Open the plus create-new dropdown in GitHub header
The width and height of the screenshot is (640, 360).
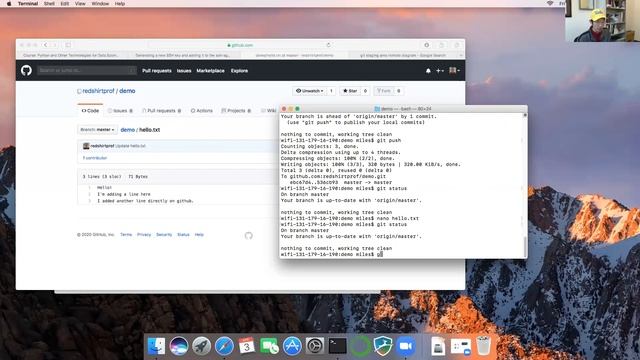pos(440,71)
